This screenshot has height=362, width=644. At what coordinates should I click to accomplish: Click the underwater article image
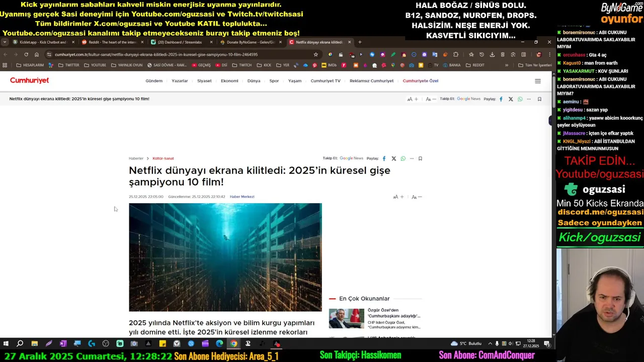click(x=225, y=257)
